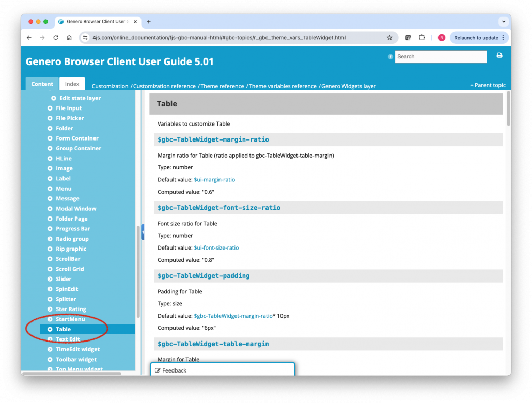Follow the $ui-font-size-ratio link

(x=216, y=248)
